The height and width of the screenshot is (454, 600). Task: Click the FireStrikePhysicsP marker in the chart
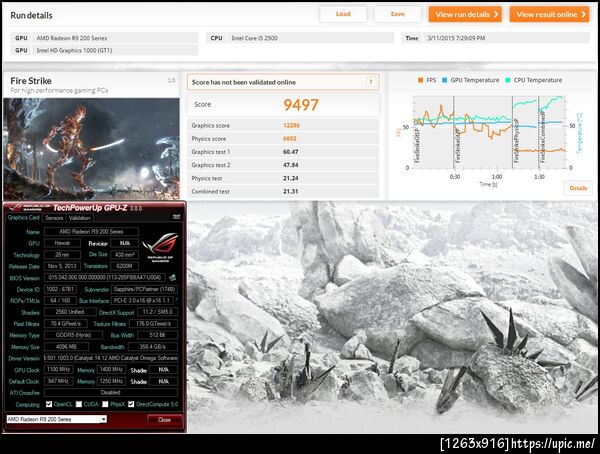pos(516,140)
